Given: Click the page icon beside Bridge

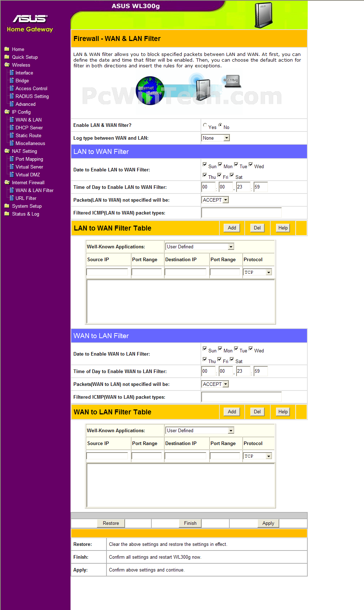Looking at the screenshot, I should 12,81.
